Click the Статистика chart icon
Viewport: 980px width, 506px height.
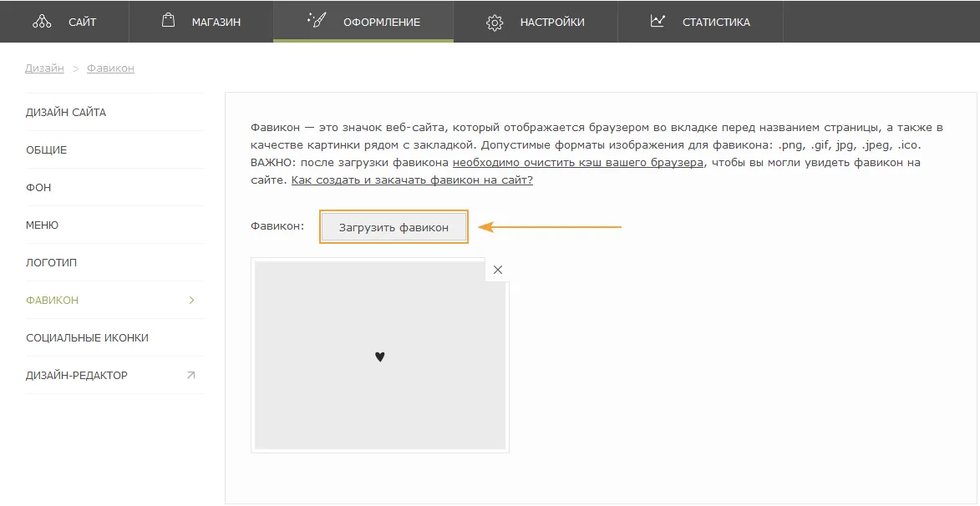click(x=657, y=21)
